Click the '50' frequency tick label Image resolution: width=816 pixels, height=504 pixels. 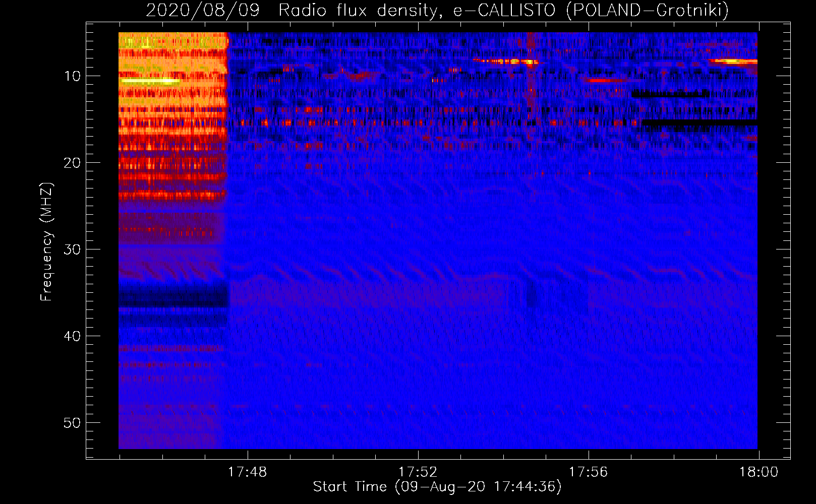coord(72,423)
